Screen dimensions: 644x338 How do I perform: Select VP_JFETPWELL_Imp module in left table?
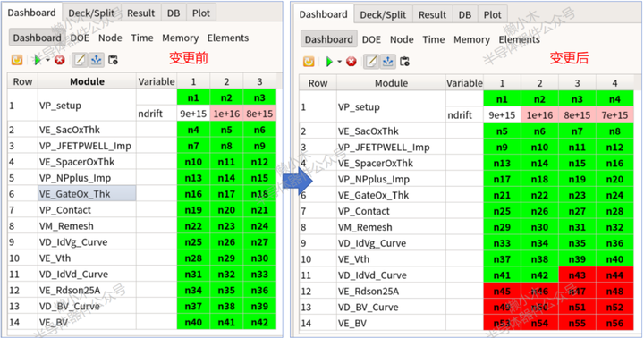pyautogui.click(x=87, y=146)
